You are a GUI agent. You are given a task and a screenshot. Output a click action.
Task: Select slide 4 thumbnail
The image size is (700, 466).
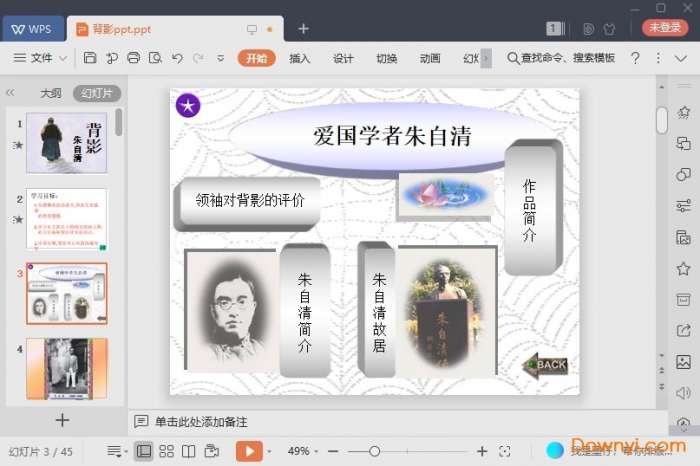[67, 368]
